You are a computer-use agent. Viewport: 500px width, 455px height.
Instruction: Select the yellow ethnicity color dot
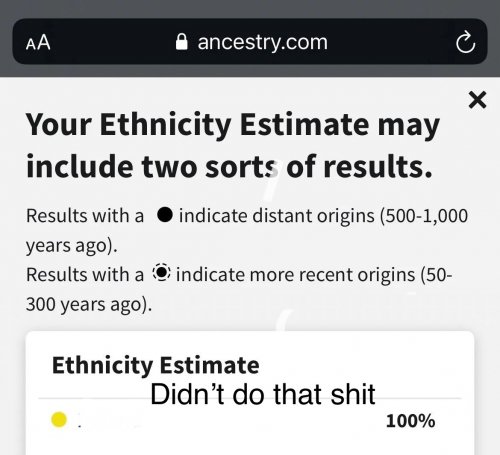[x=59, y=420]
